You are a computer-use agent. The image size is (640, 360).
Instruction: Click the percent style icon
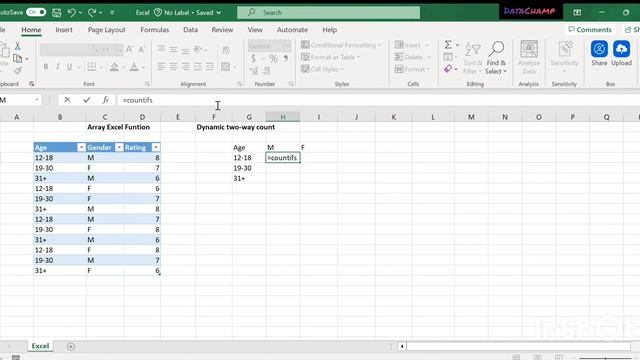pyautogui.click(x=273, y=59)
